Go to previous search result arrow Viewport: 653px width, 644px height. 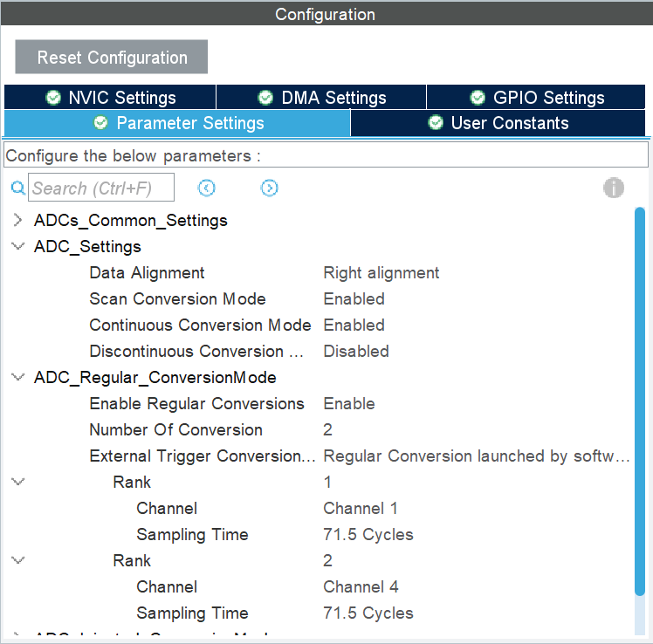pos(207,188)
